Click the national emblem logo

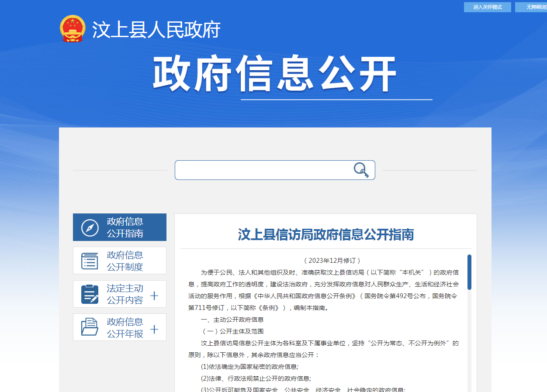point(73,29)
